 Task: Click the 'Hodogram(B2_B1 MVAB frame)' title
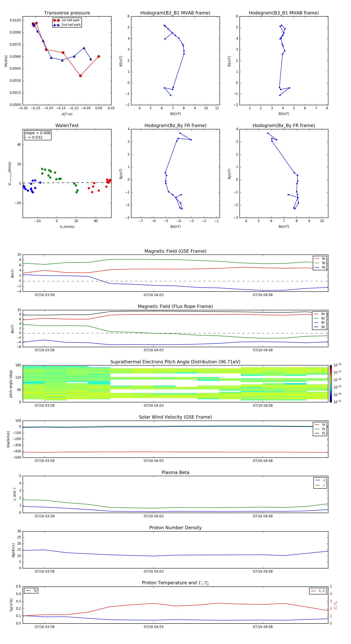[x=175, y=13]
